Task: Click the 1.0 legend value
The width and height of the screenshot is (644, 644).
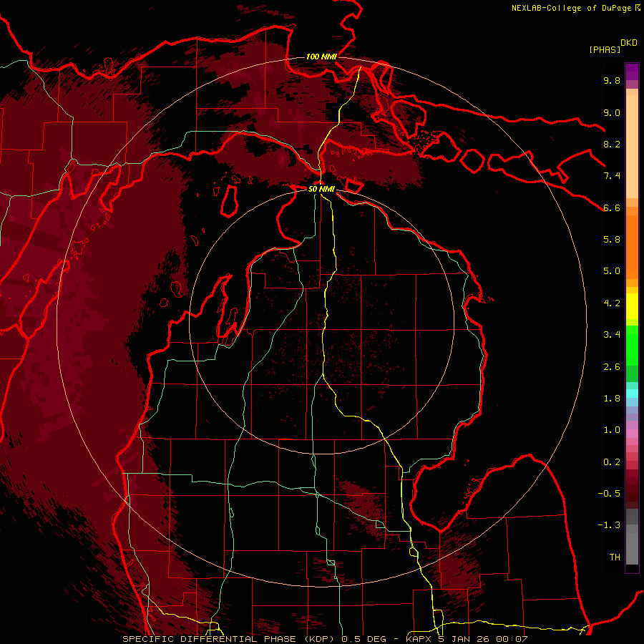Action: pos(612,430)
